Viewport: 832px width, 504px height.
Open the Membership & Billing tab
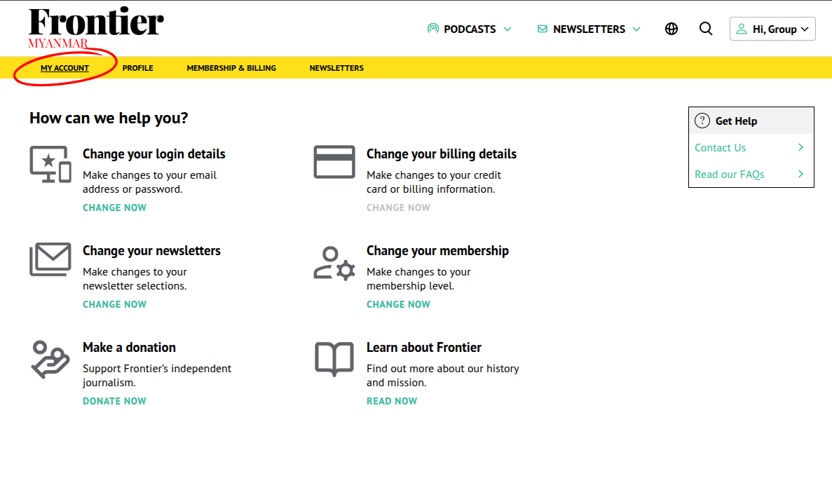231,68
